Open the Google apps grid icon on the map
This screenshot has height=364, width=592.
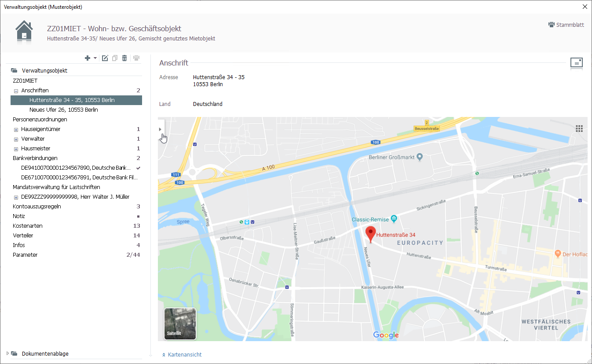(579, 128)
